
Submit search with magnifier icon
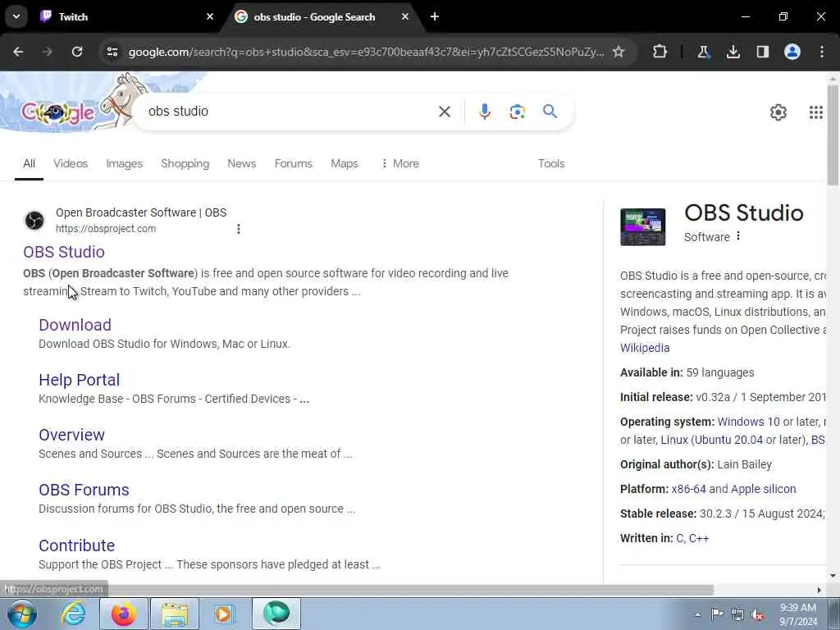point(550,112)
